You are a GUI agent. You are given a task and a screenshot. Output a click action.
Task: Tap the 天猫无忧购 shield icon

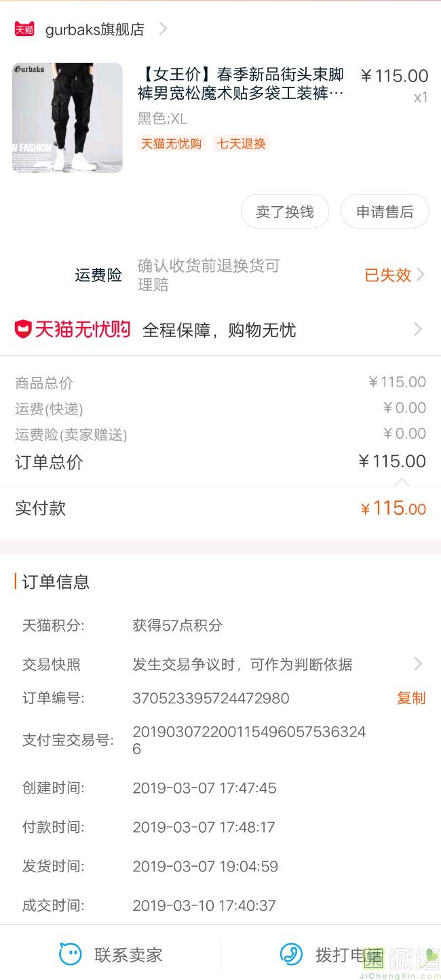click(24, 330)
